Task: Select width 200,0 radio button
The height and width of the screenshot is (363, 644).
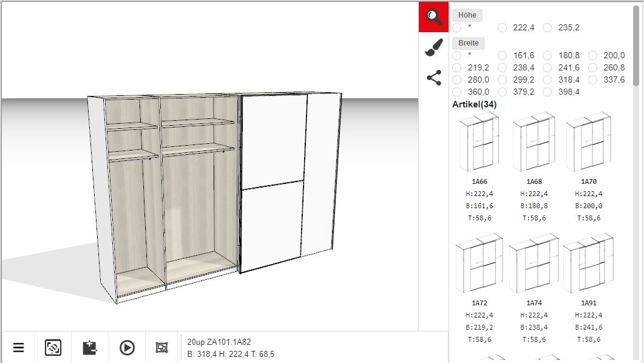Action: [592, 55]
